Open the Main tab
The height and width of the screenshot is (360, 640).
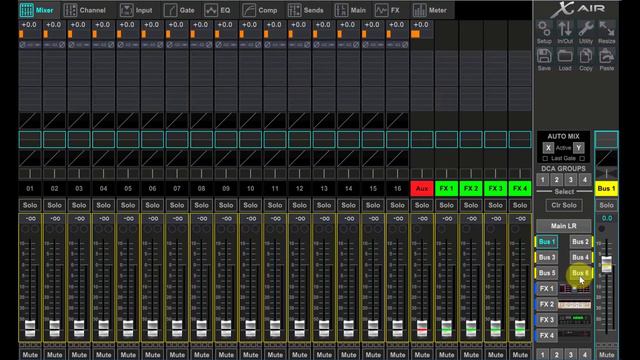point(350,10)
